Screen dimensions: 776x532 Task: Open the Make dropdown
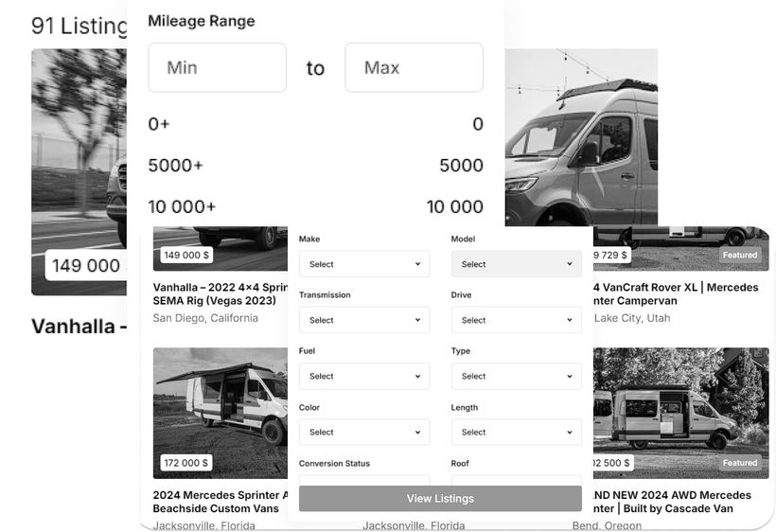pyautogui.click(x=364, y=264)
